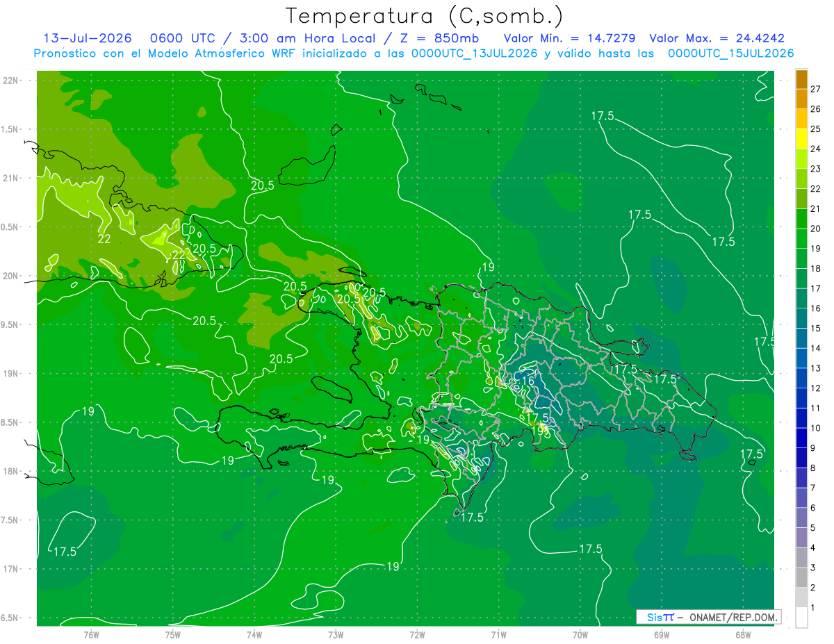The width and height of the screenshot is (834, 644).
Task: Click the '73W' longitude label
Action: pyautogui.click(x=336, y=635)
